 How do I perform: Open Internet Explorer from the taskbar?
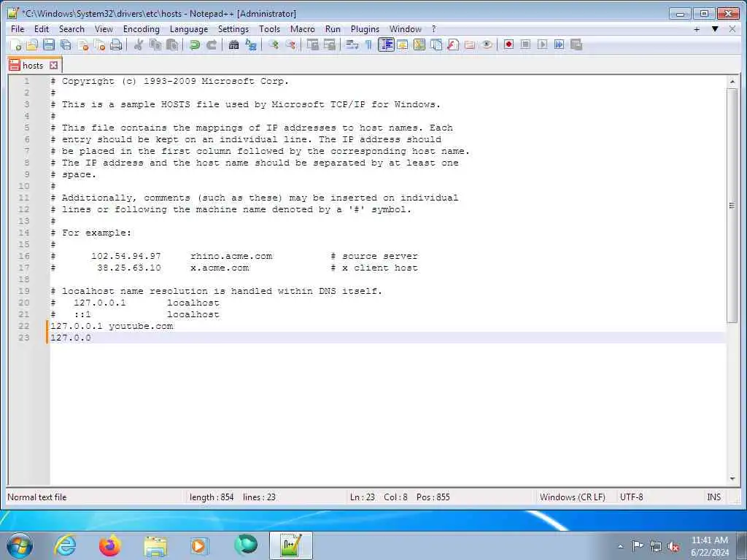click(65, 545)
